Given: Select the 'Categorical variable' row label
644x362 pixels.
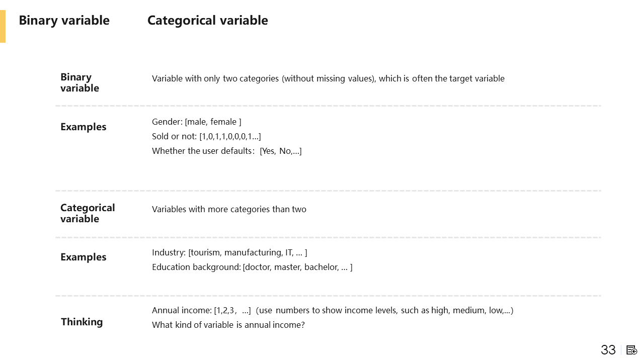Looking at the screenshot, I should pos(87,213).
